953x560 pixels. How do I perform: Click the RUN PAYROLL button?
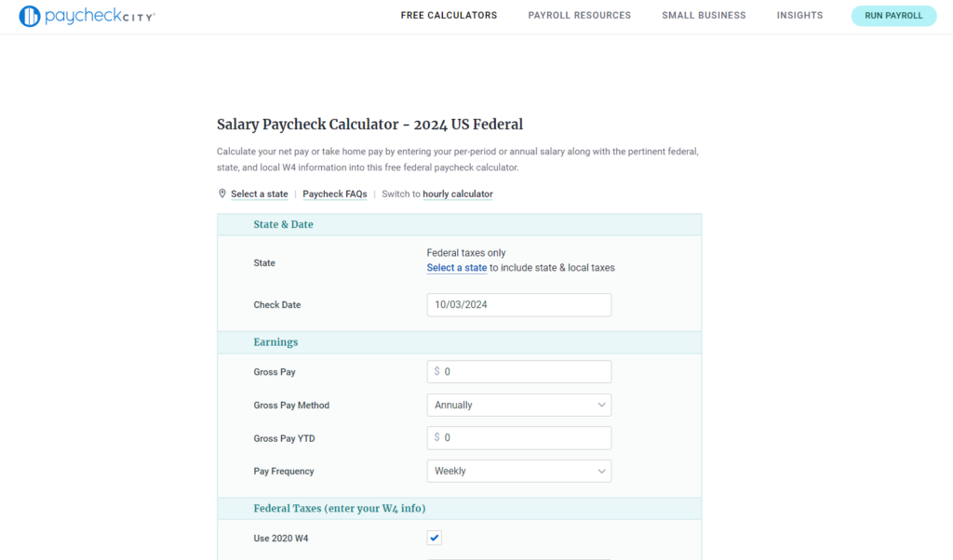(893, 15)
